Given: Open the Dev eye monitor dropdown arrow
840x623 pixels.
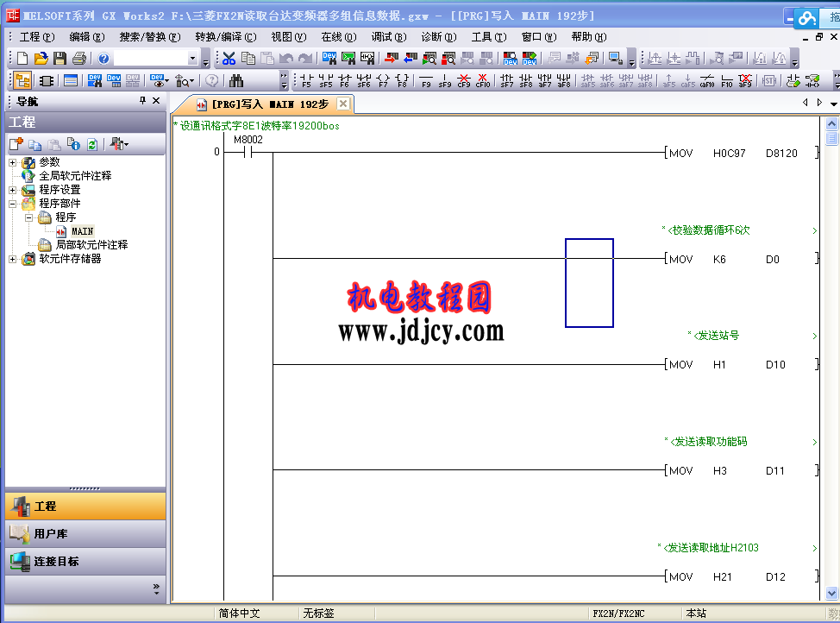Looking at the screenshot, I should [167, 81].
